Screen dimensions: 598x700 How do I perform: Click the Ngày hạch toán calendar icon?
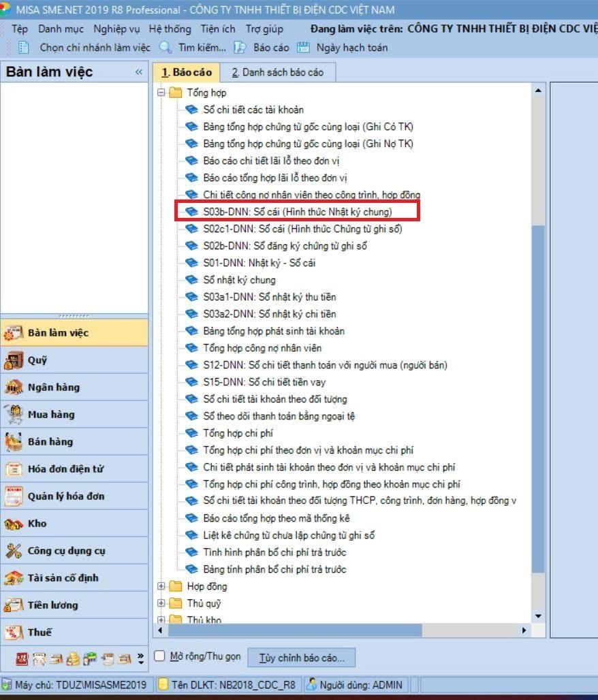[303, 47]
